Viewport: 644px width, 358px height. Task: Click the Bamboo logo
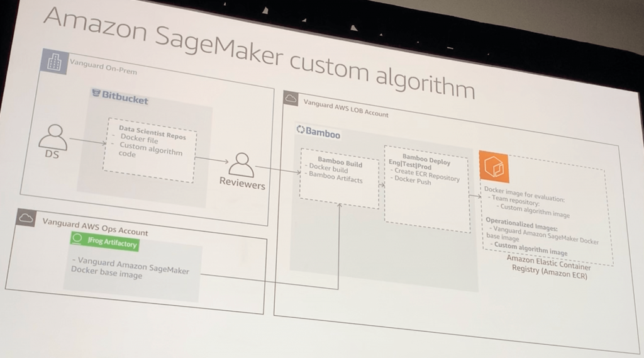(x=318, y=132)
